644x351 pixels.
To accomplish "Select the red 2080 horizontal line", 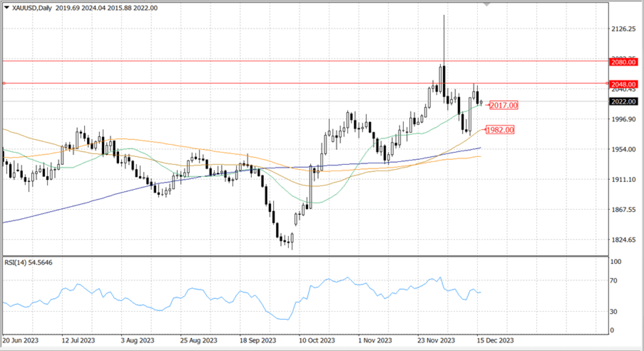I will 222,61.
